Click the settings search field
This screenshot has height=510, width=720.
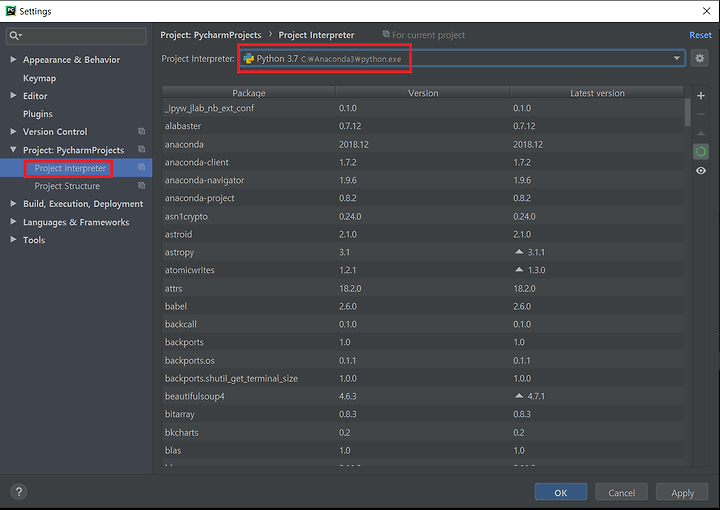point(76,36)
